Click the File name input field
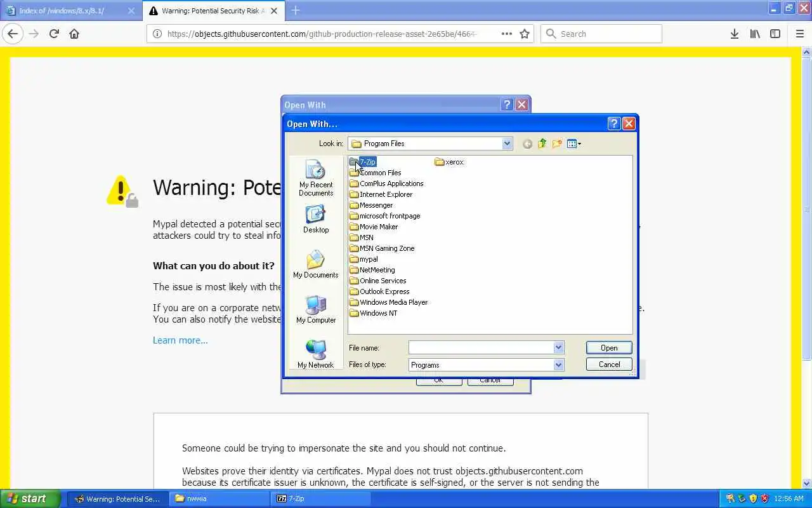The image size is (812, 508). coord(481,347)
